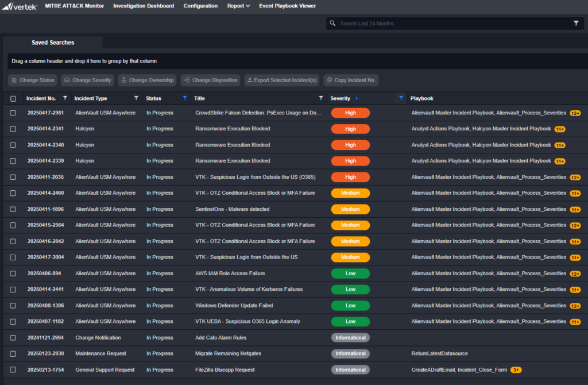Image resolution: width=588 pixels, height=385 pixels.
Task: Click High severity badge for incident 20250417-2981
Action: (x=350, y=113)
